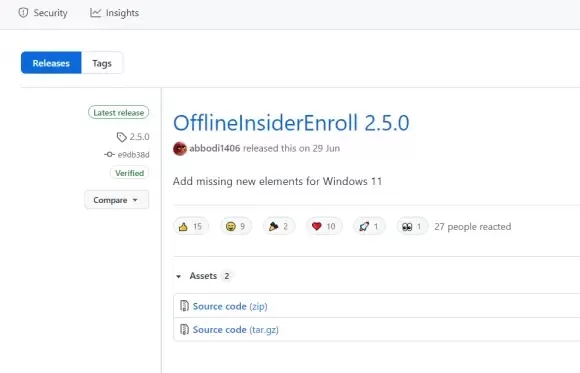
Task: Click the graph icon next to Insights
Action: point(95,13)
